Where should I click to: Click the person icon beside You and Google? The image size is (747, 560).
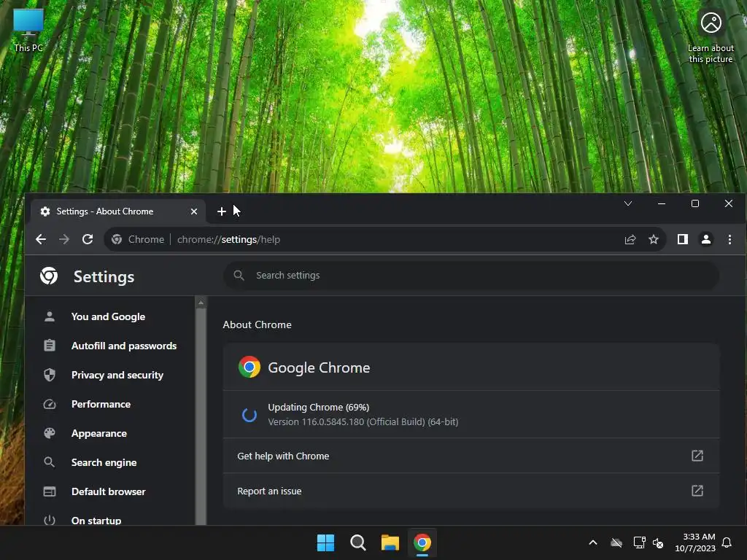coord(50,316)
